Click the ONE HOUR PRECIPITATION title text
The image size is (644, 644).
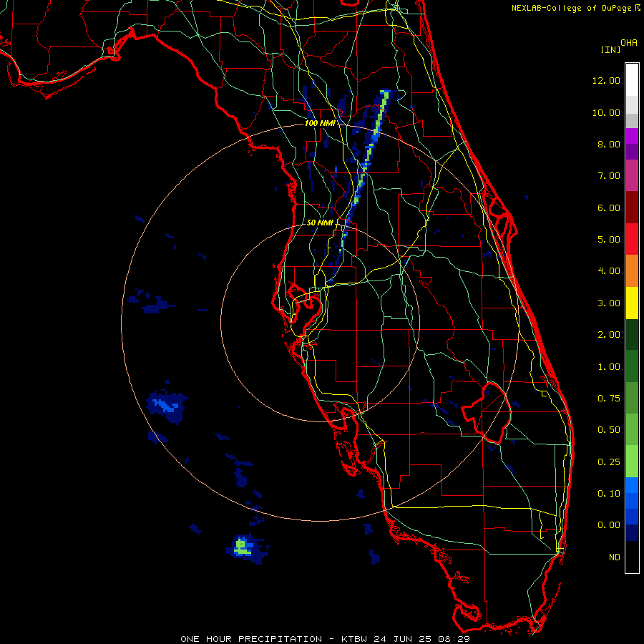251,639
